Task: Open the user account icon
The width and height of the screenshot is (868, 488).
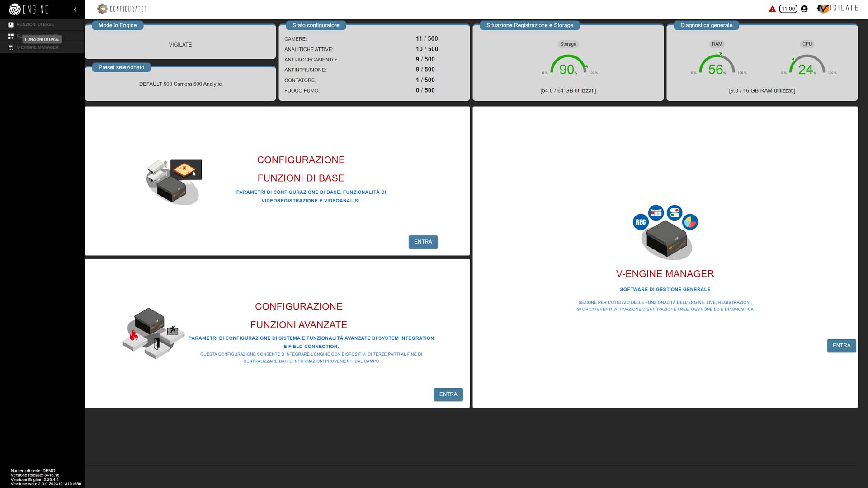Action: point(804,9)
